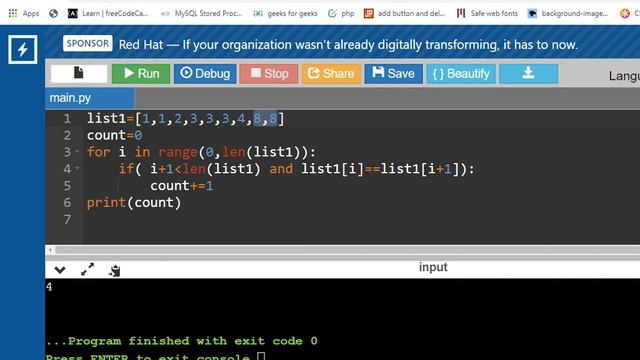
Task: Create a new file with file icon
Action: pos(79,73)
